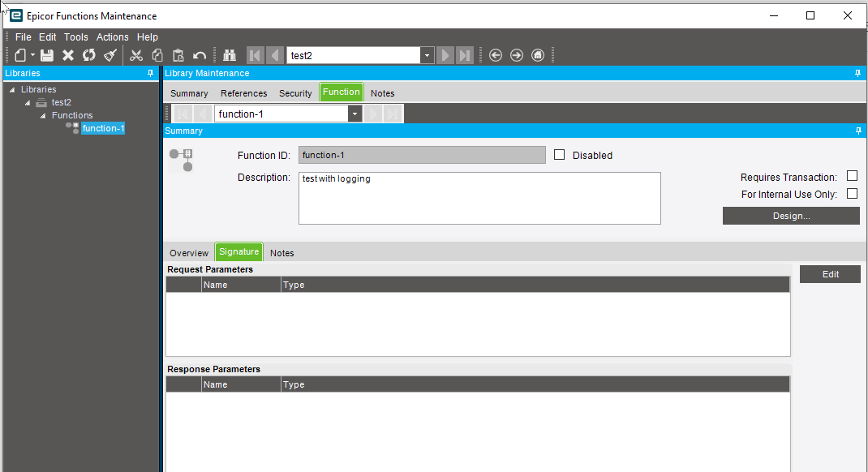The height and width of the screenshot is (472, 868).
Task: Switch to the library Summary tab
Action: coord(189,93)
